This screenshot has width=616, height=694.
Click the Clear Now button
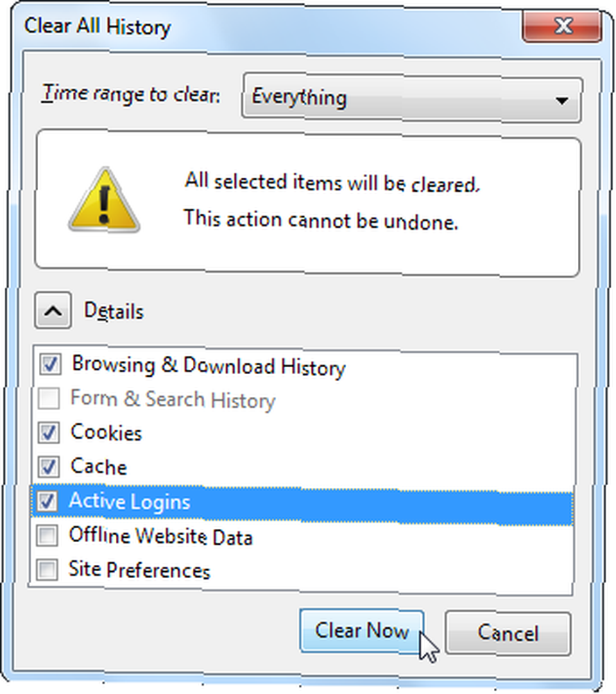(x=362, y=631)
